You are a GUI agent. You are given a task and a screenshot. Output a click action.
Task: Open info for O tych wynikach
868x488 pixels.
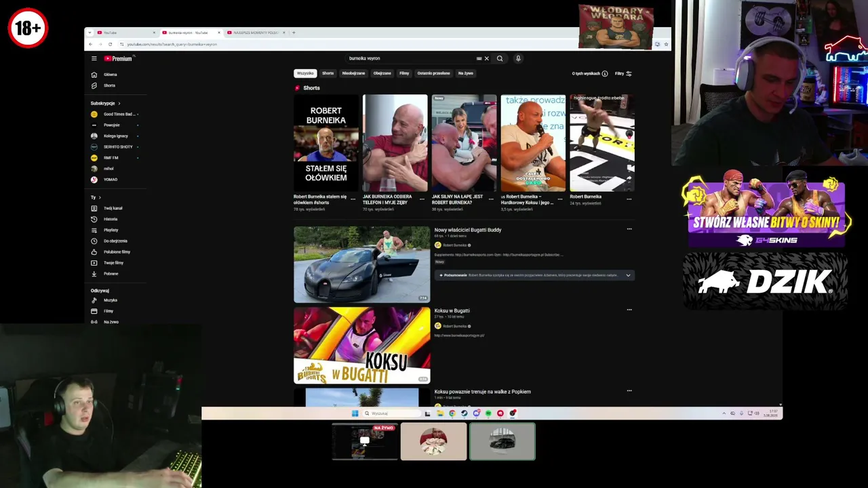(605, 73)
